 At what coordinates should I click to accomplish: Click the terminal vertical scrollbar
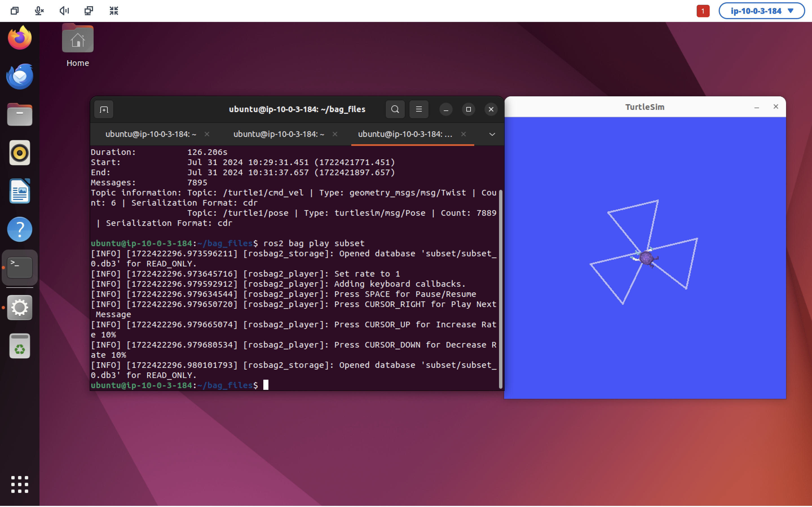pyautogui.click(x=500, y=288)
